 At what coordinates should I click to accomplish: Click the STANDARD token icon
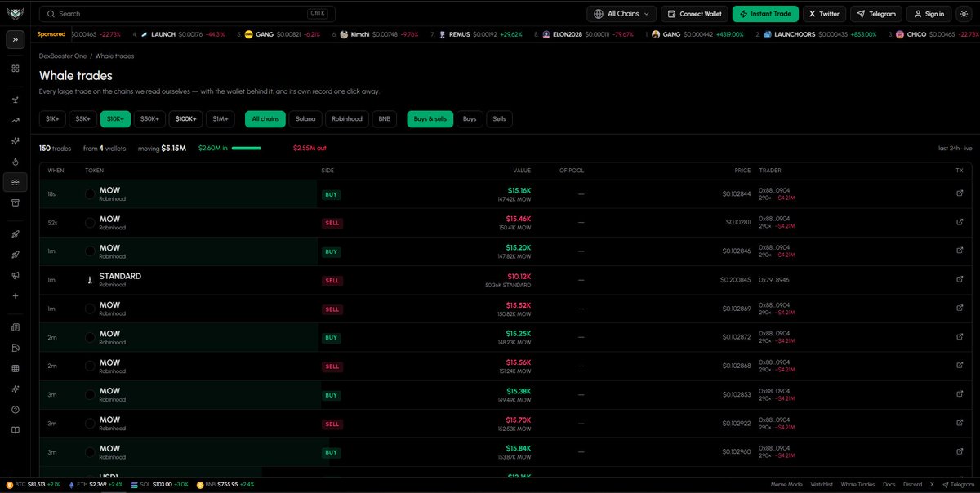point(91,280)
